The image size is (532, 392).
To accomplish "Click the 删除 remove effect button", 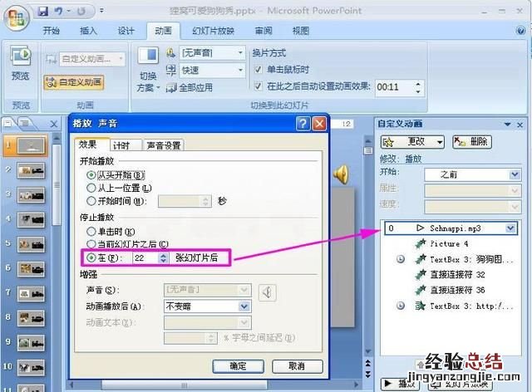I will click(472, 142).
